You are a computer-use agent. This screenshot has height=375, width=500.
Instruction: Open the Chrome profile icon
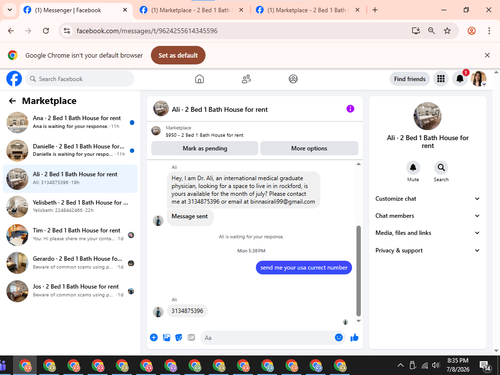pos(471,31)
